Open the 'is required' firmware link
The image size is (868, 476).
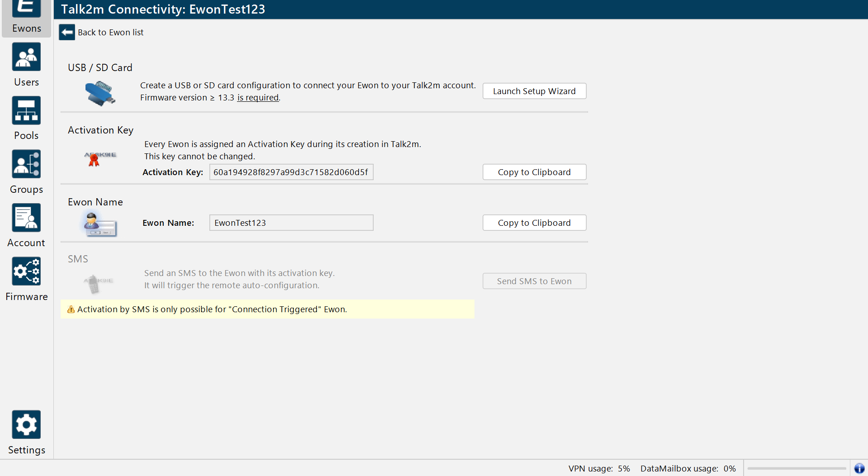258,97
